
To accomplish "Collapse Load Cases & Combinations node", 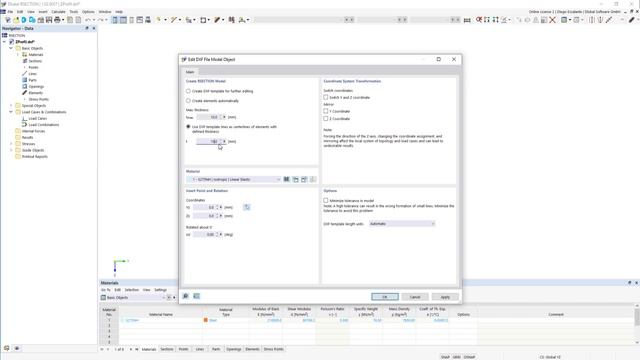I will 11,112.
